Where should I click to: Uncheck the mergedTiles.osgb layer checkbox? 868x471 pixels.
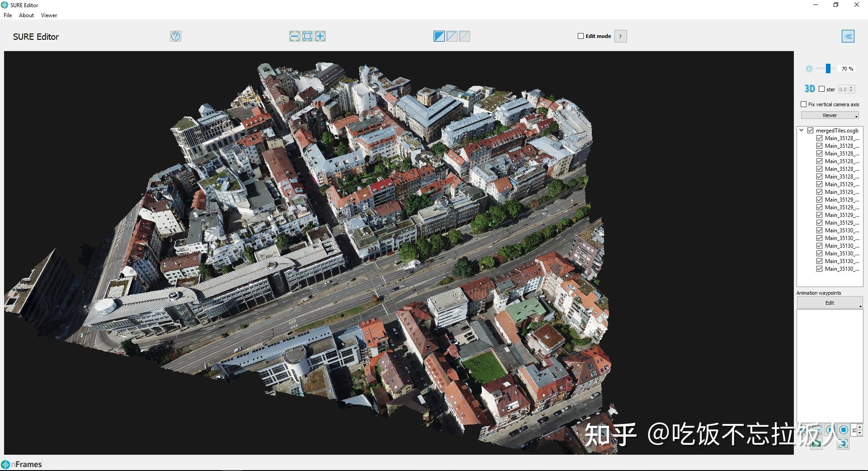click(811, 131)
